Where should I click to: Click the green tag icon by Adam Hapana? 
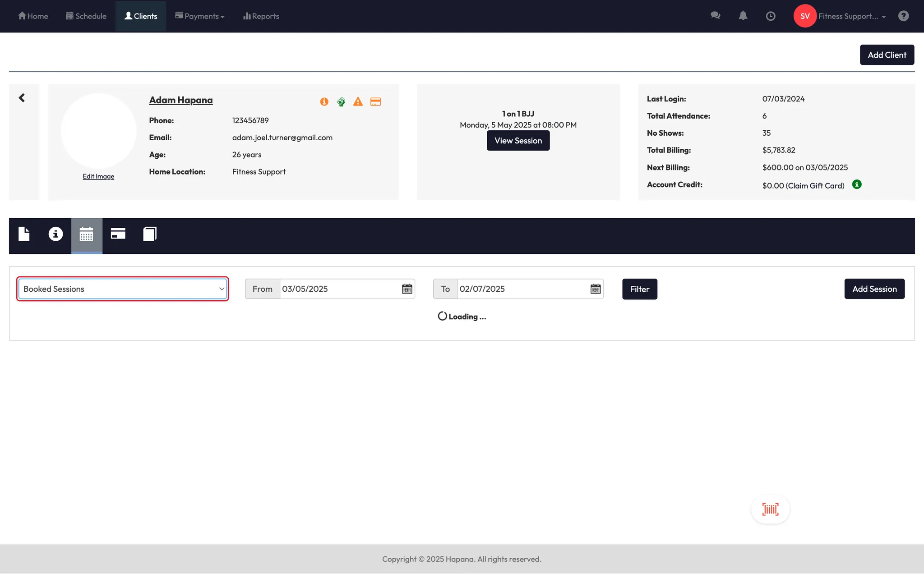pyautogui.click(x=341, y=102)
